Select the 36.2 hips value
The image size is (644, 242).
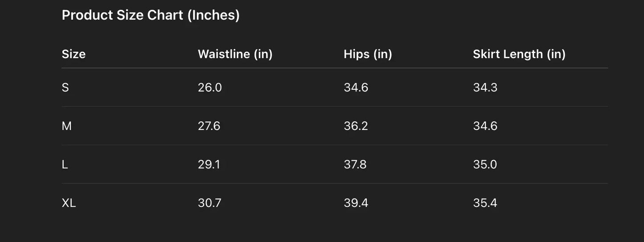[356, 126]
